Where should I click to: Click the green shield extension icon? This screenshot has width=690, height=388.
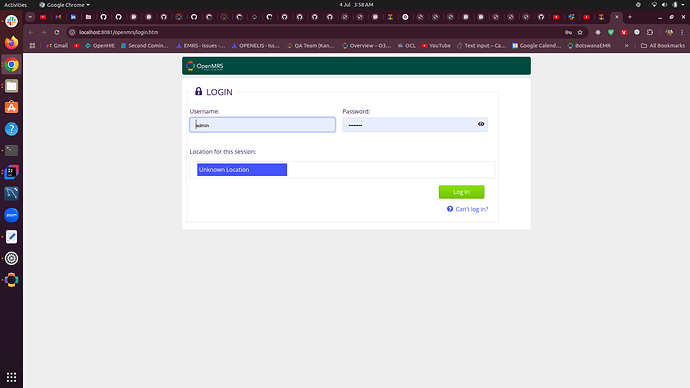point(611,32)
